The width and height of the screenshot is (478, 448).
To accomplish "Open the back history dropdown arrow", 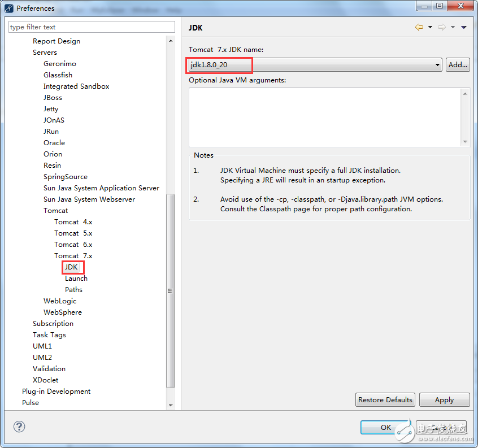I will [430, 27].
